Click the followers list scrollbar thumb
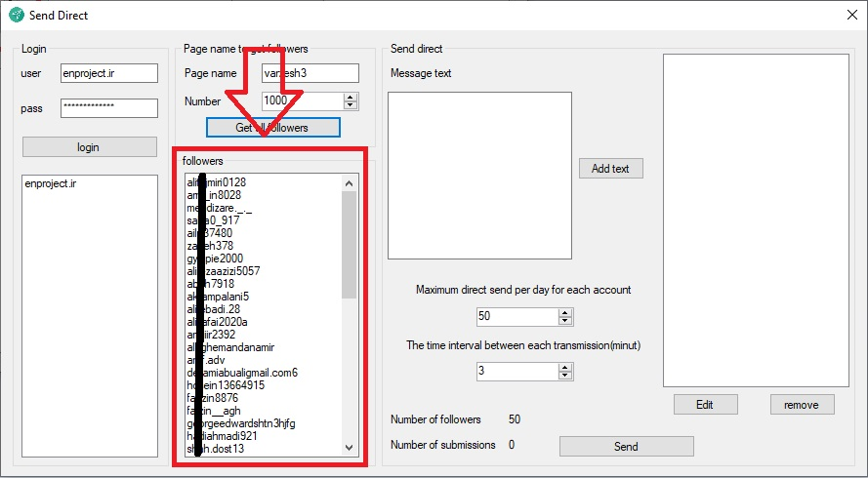This screenshot has width=868, height=478. tap(349, 244)
